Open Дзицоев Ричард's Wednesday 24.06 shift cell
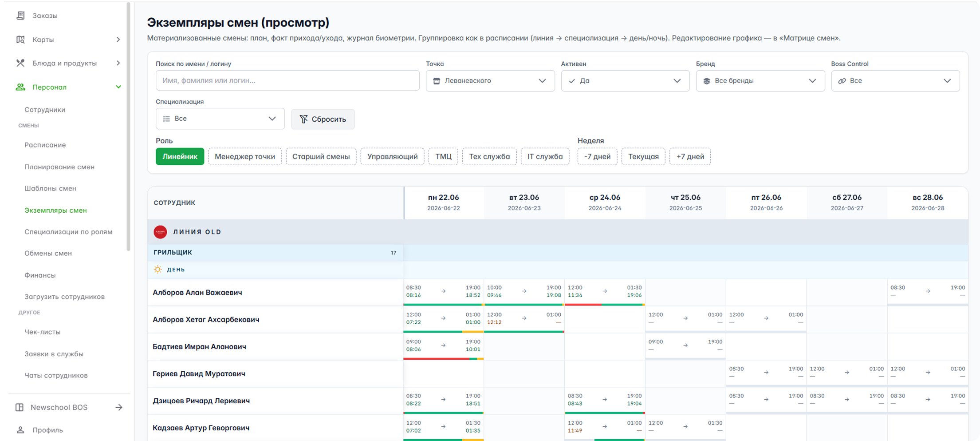This screenshot has width=980, height=441. tap(605, 401)
